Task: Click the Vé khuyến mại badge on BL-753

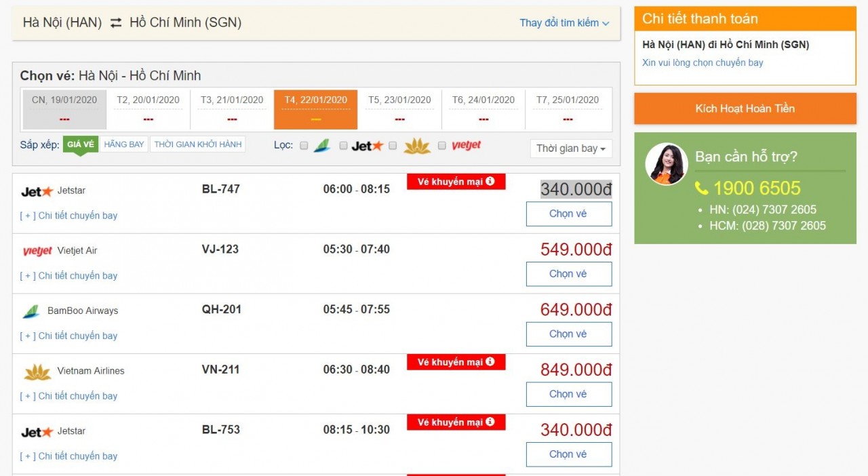Action: point(456,422)
